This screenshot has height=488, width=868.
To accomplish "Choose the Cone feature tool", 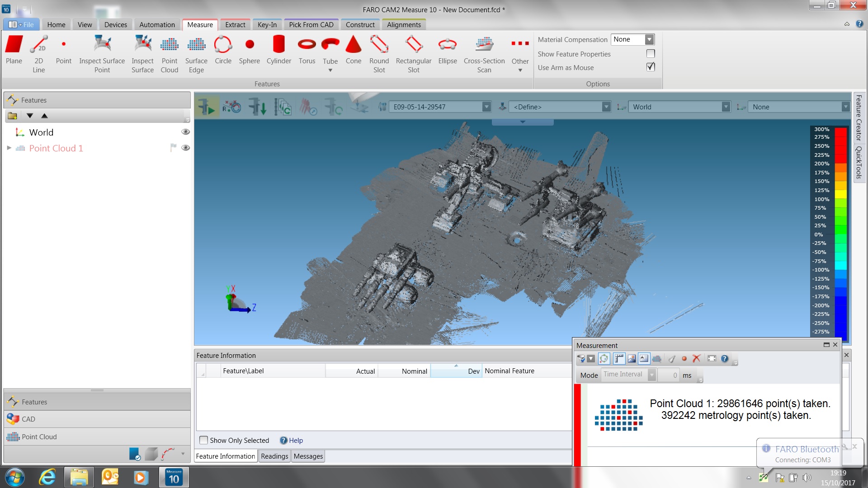I will pos(354,50).
